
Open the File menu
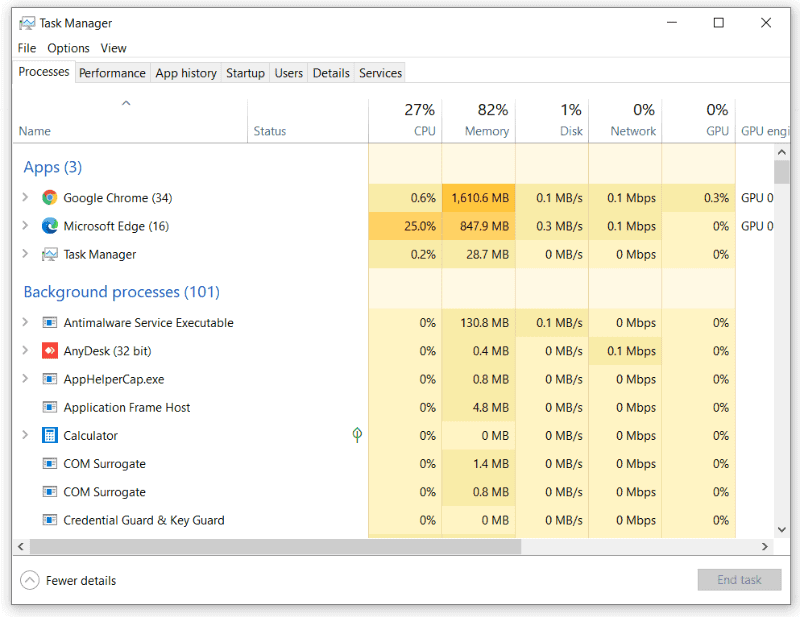(x=27, y=48)
